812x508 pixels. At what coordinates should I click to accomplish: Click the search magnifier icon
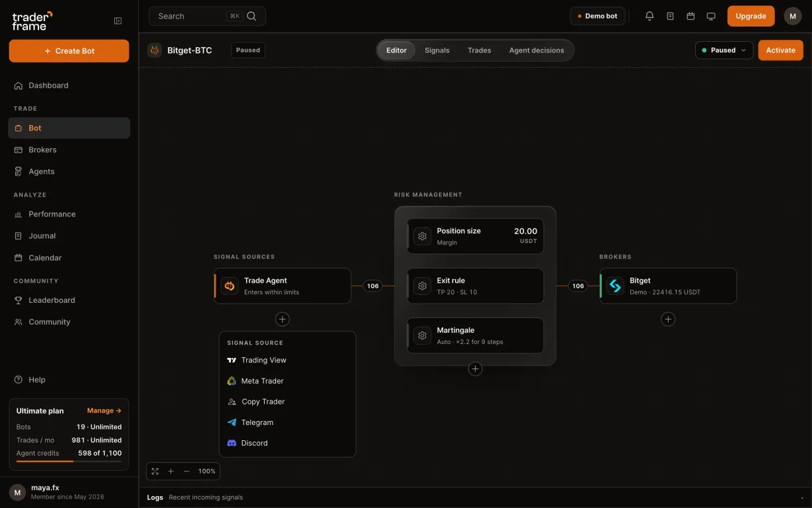click(x=251, y=16)
